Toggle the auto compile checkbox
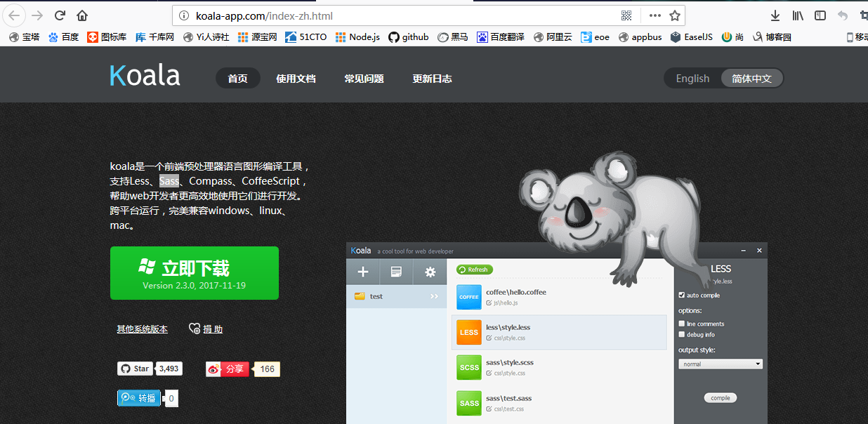This screenshot has height=424, width=868. point(682,296)
